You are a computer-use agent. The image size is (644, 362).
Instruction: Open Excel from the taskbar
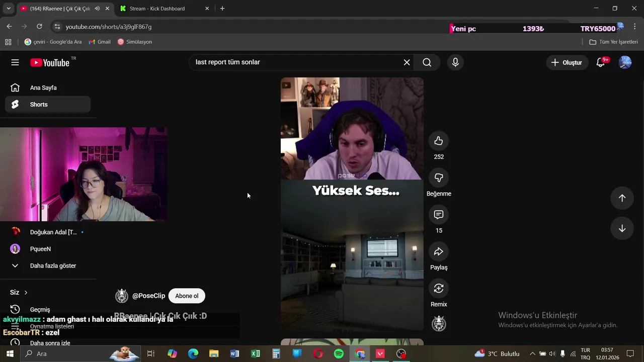(x=255, y=353)
